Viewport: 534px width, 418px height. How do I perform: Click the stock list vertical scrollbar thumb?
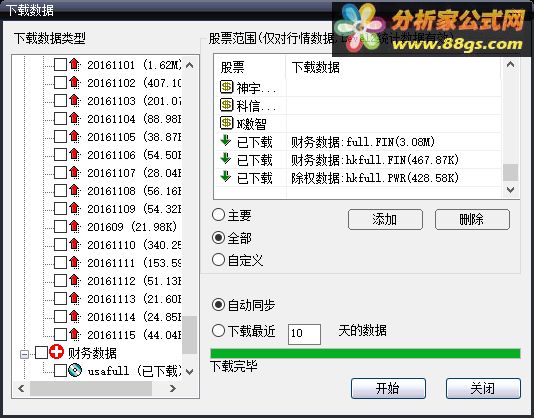(510, 172)
